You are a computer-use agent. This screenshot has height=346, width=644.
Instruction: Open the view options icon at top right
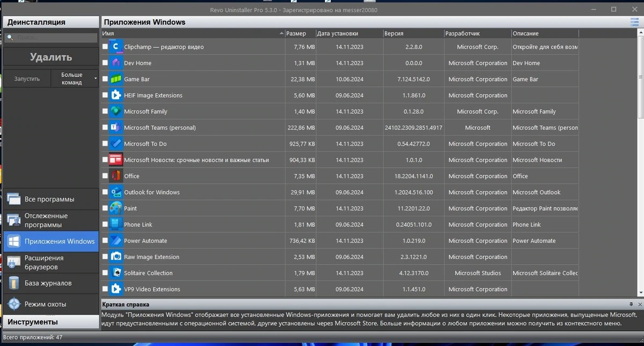634,22
